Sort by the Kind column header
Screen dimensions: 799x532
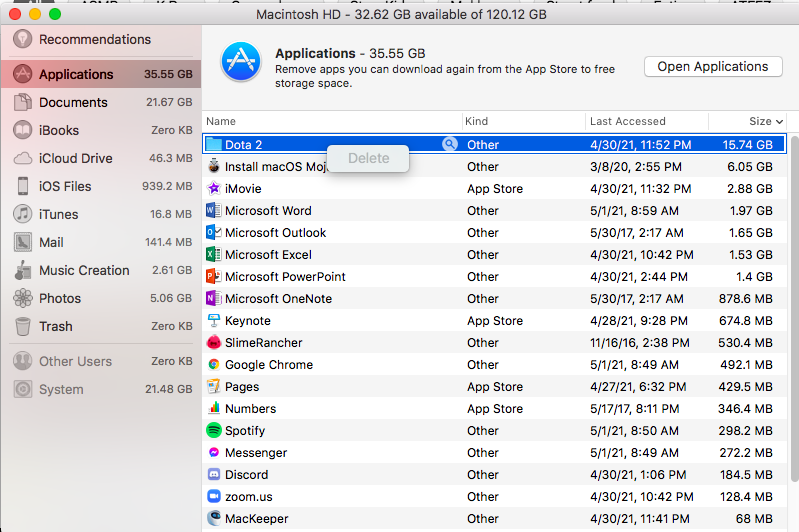click(x=524, y=121)
